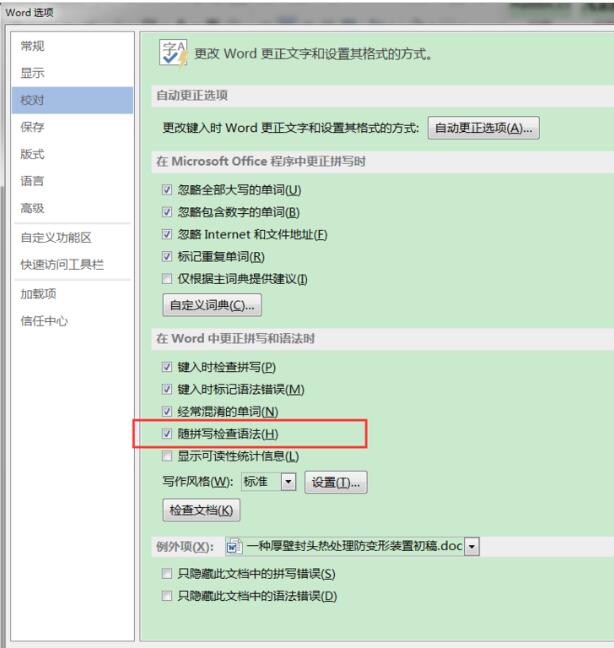Click 自动更正选项 section header text

[192, 95]
